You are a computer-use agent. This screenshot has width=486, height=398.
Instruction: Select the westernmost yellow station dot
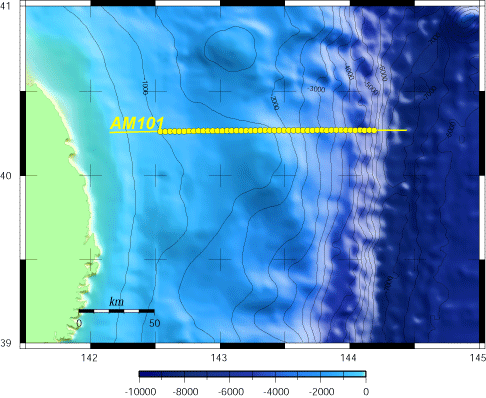point(160,132)
